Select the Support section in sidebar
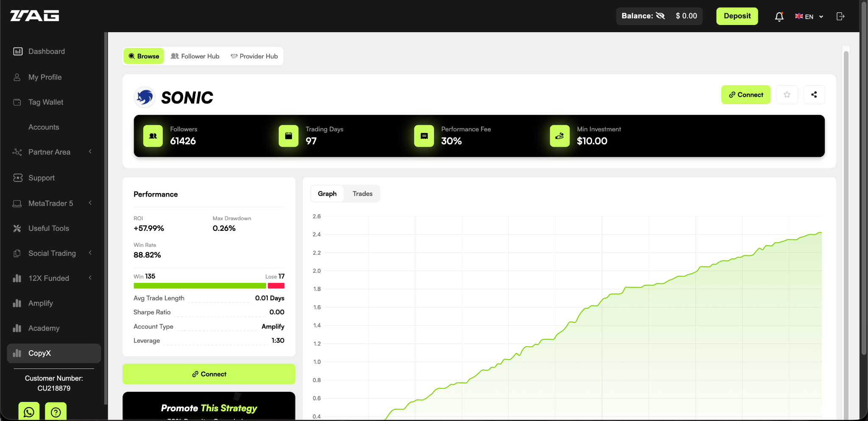The width and height of the screenshot is (868, 421). (41, 177)
